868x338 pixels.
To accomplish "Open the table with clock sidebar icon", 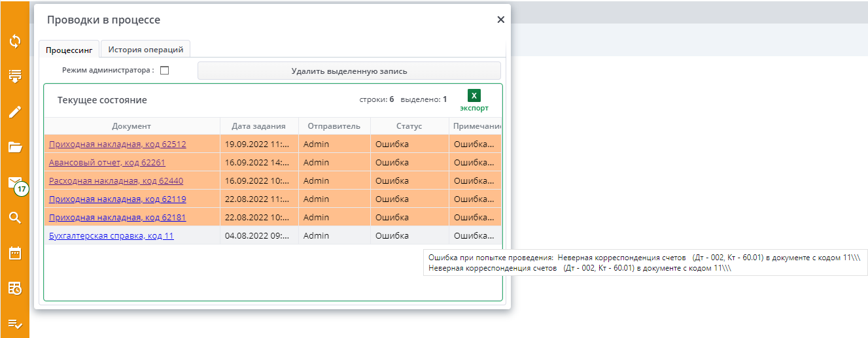I will 15,288.
